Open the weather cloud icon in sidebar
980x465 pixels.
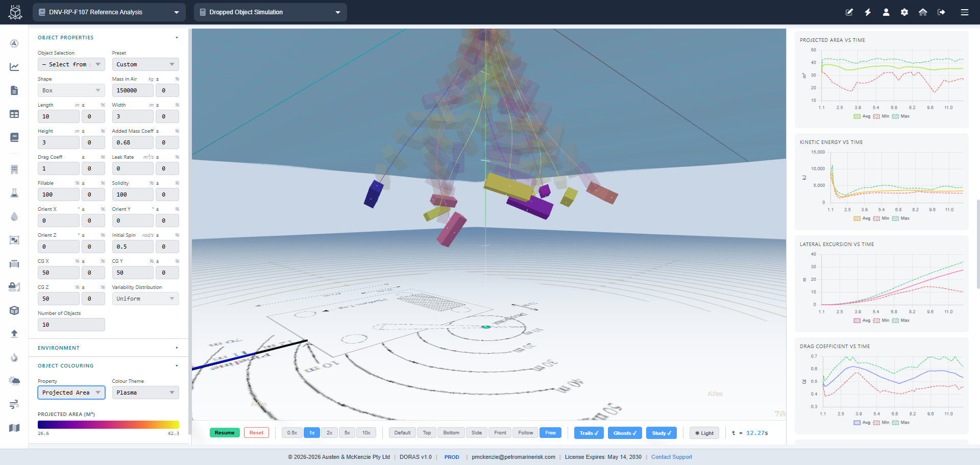point(14,381)
